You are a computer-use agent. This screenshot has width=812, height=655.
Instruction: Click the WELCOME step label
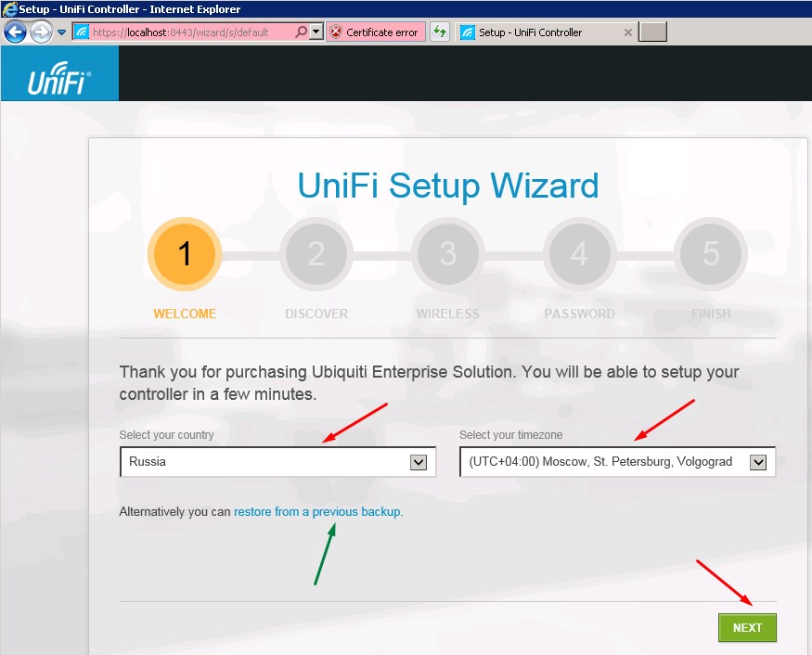click(x=185, y=314)
